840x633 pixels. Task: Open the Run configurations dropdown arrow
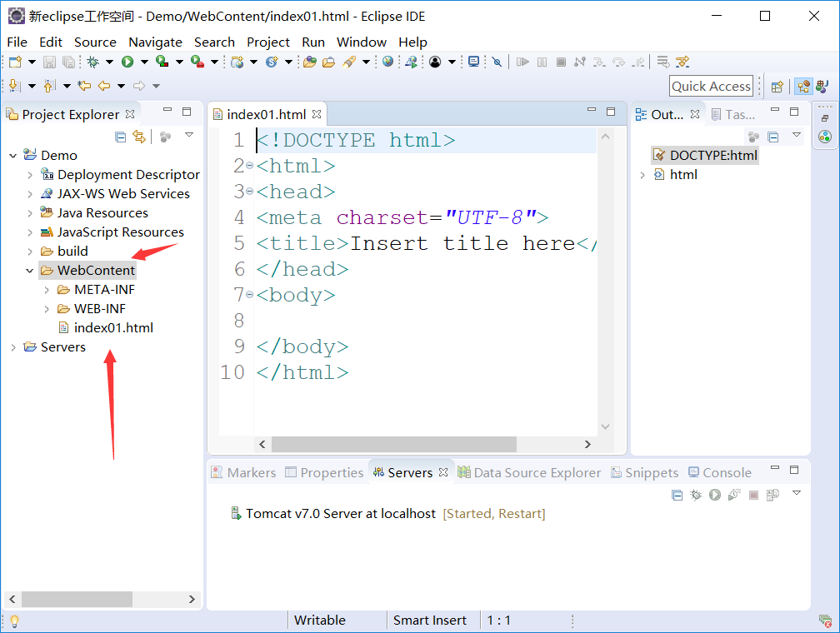(144, 62)
